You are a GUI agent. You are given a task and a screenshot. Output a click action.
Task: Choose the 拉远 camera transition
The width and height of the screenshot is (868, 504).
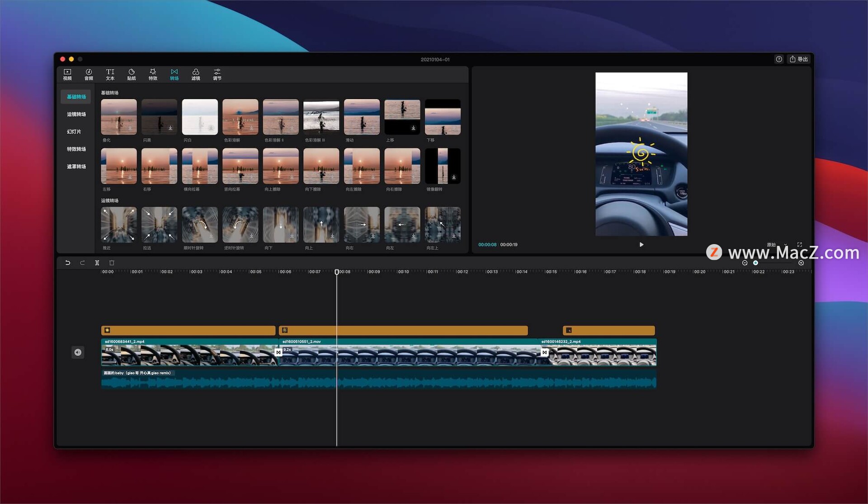click(159, 225)
